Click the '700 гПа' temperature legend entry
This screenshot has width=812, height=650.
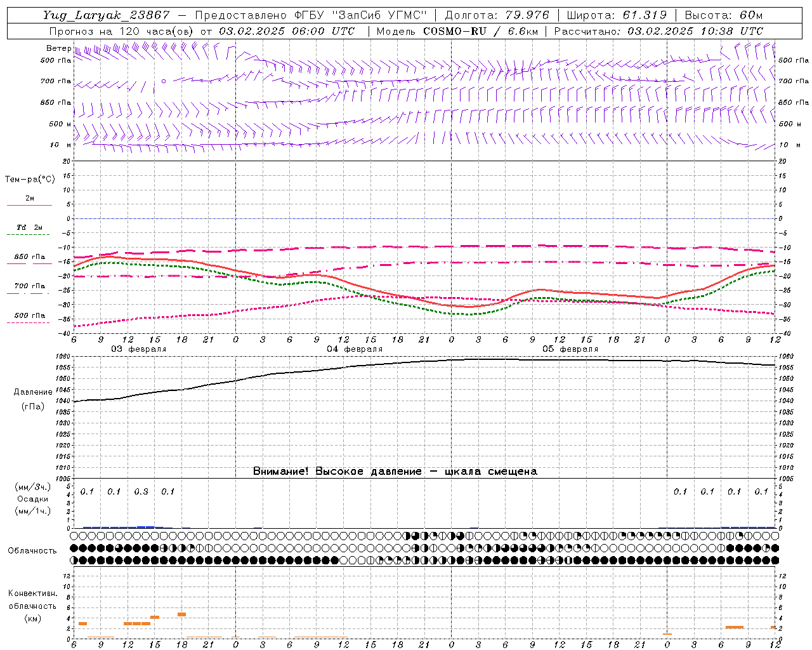30,286
